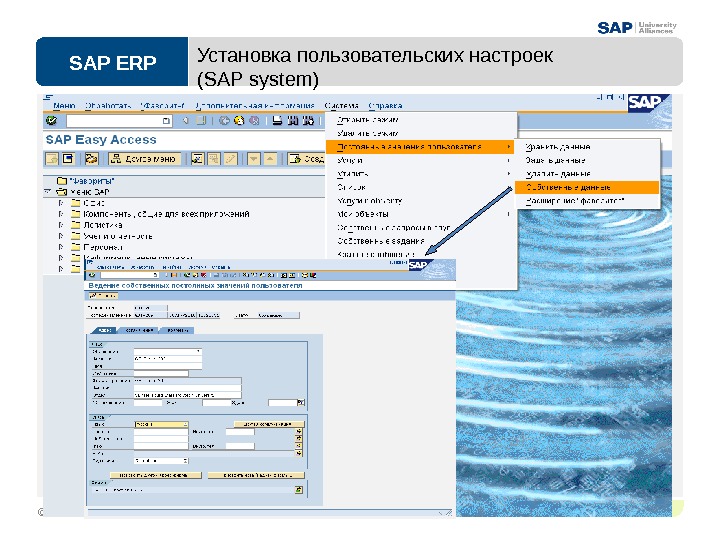This screenshot has width=720, height=540.
Task: Expand the Учет и отчетность folder node
Action: [61, 236]
